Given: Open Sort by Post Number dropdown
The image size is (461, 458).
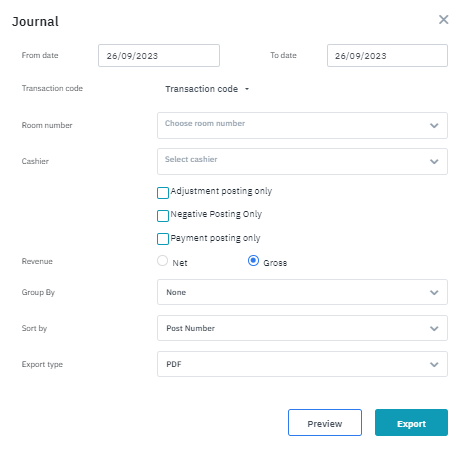Looking at the screenshot, I should click(x=302, y=328).
